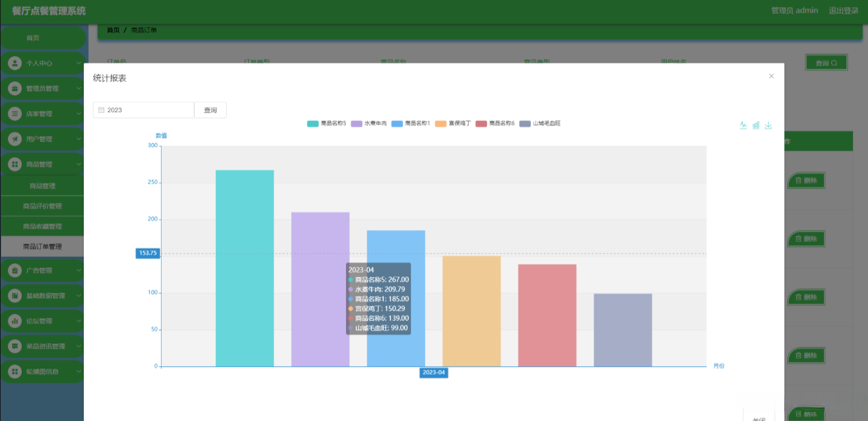Click 退出登录 in the header
The width and height of the screenshot is (868, 421).
(843, 10)
